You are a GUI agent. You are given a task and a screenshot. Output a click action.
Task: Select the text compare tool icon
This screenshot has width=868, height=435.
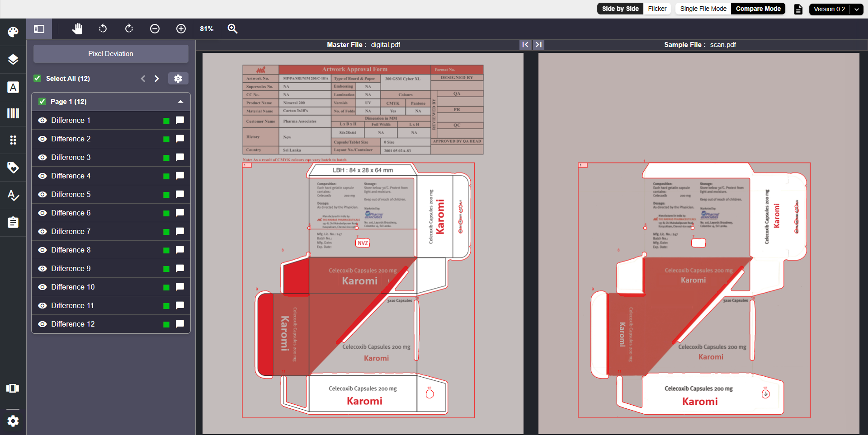pos(13,87)
